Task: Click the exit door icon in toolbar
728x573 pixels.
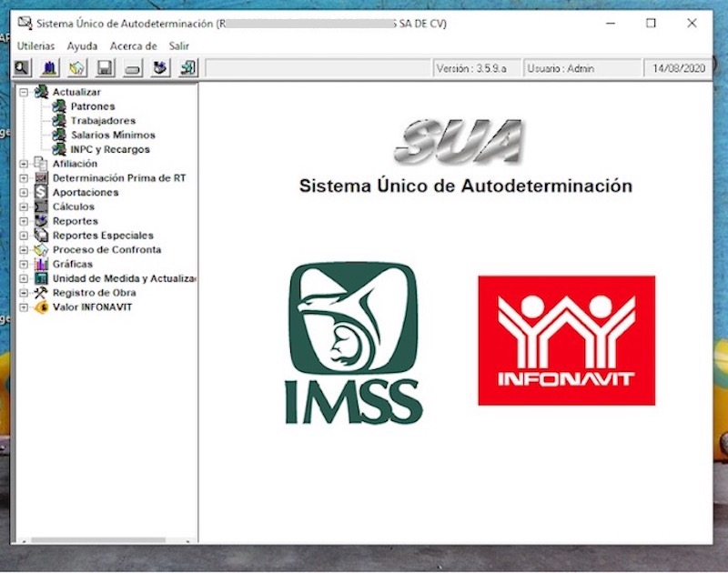Action: pyautogui.click(x=187, y=67)
